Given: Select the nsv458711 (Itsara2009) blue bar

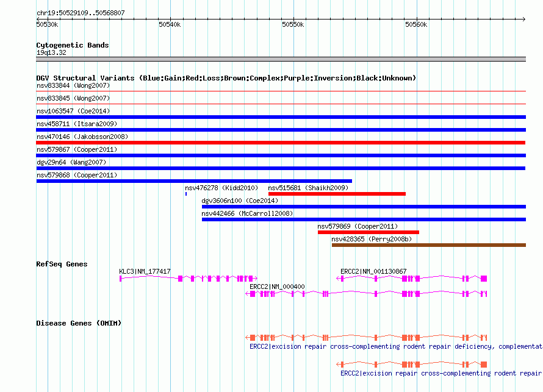Looking at the screenshot, I should 281,130.
